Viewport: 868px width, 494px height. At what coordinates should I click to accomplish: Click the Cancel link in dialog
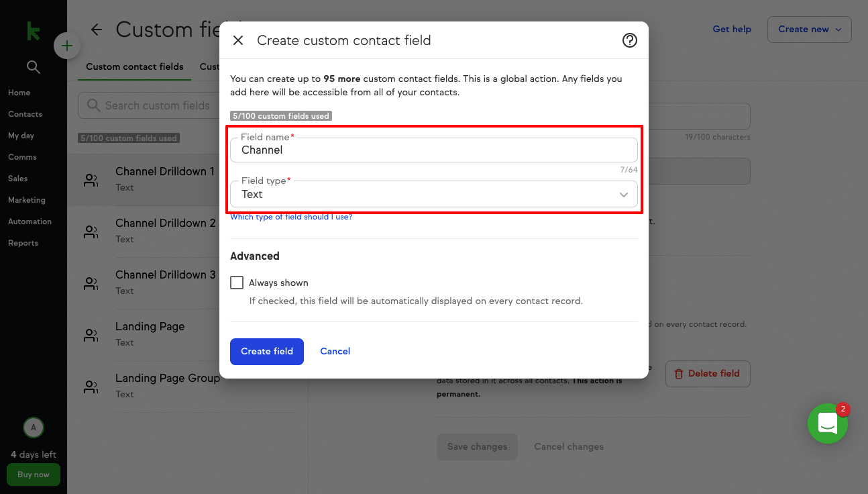pos(335,352)
